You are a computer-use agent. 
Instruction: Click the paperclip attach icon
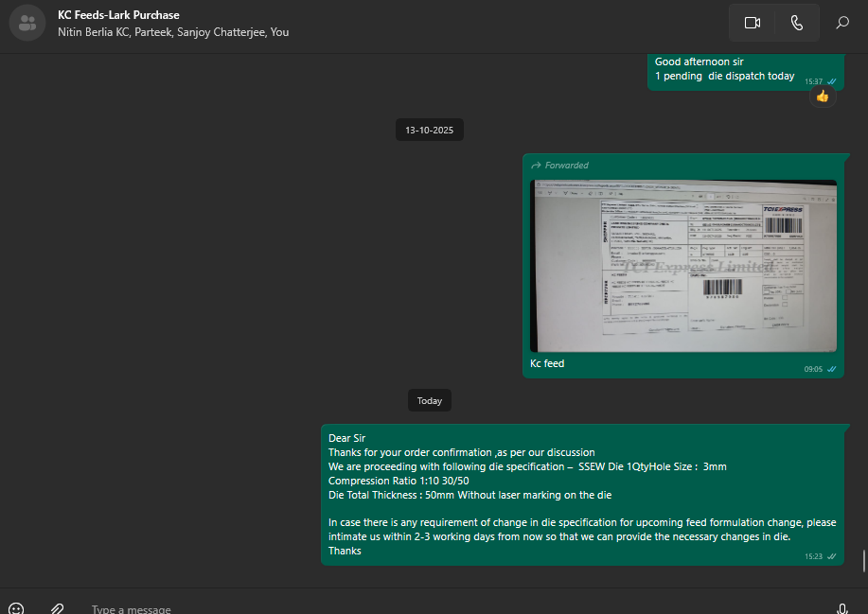(x=57, y=608)
